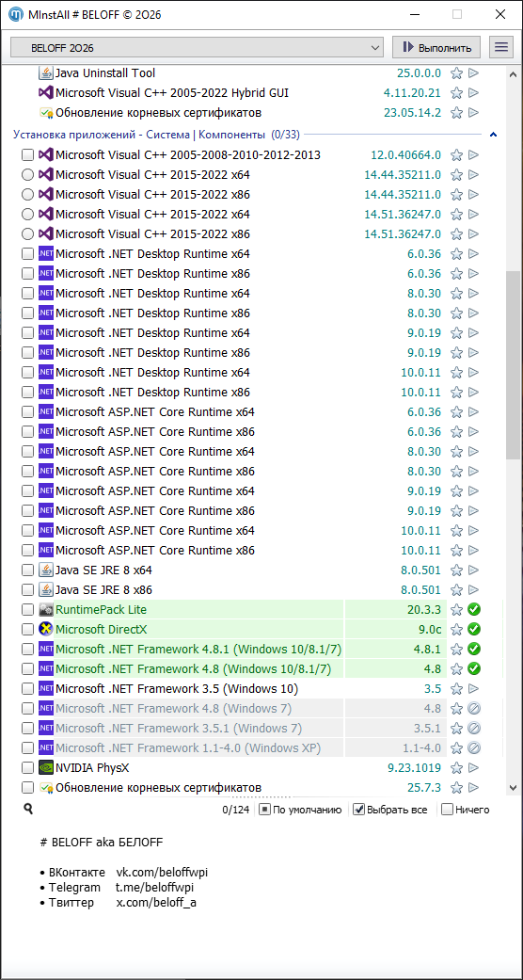Click version 25.0.0.0 of Java Uninstall Tool
Image resolution: width=523 pixels, height=980 pixels.
pyautogui.click(x=419, y=73)
